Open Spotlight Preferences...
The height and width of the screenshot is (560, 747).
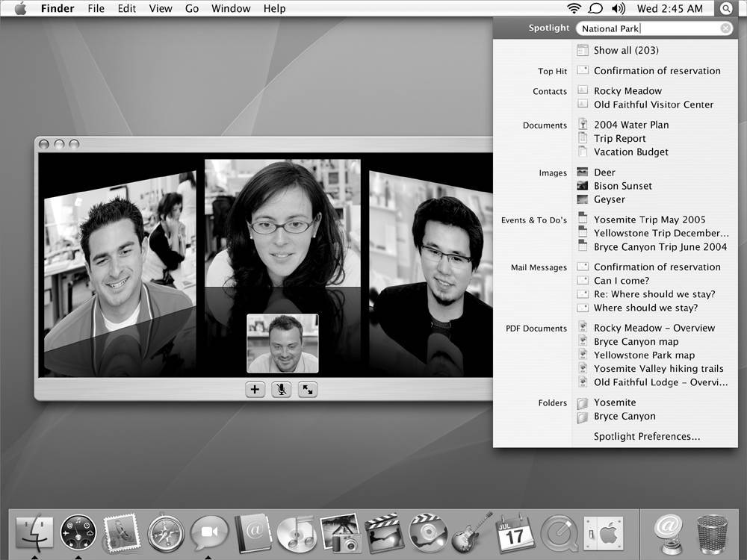coord(646,437)
